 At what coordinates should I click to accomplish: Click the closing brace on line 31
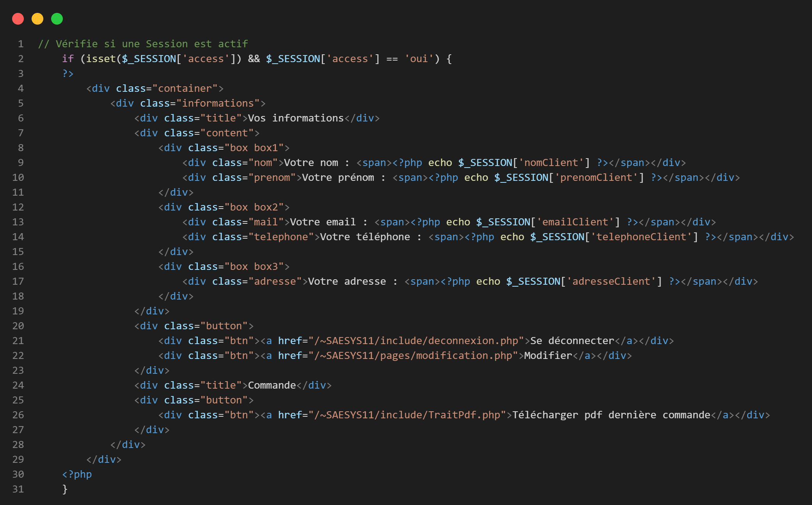tap(65, 489)
